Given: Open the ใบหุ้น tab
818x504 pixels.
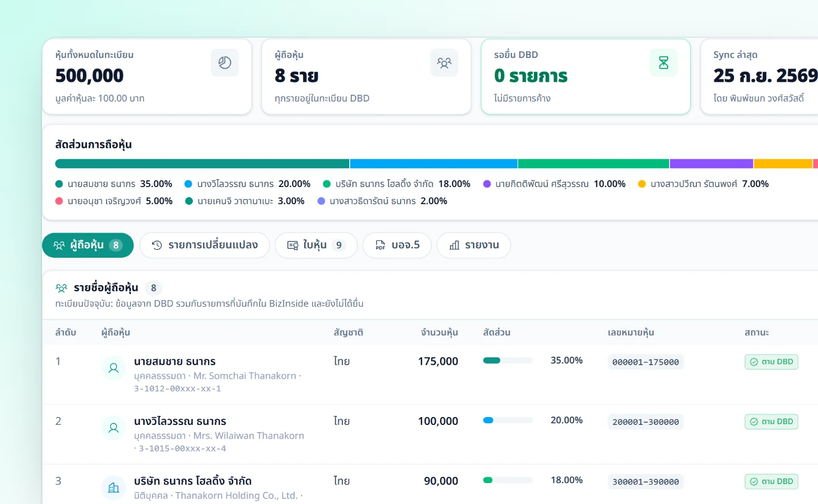Looking at the screenshot, I should (316, 245).
